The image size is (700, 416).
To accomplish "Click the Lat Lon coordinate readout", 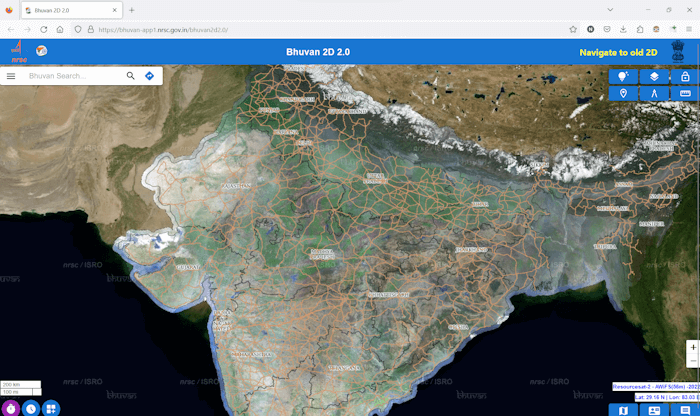I will click(666, 397).
